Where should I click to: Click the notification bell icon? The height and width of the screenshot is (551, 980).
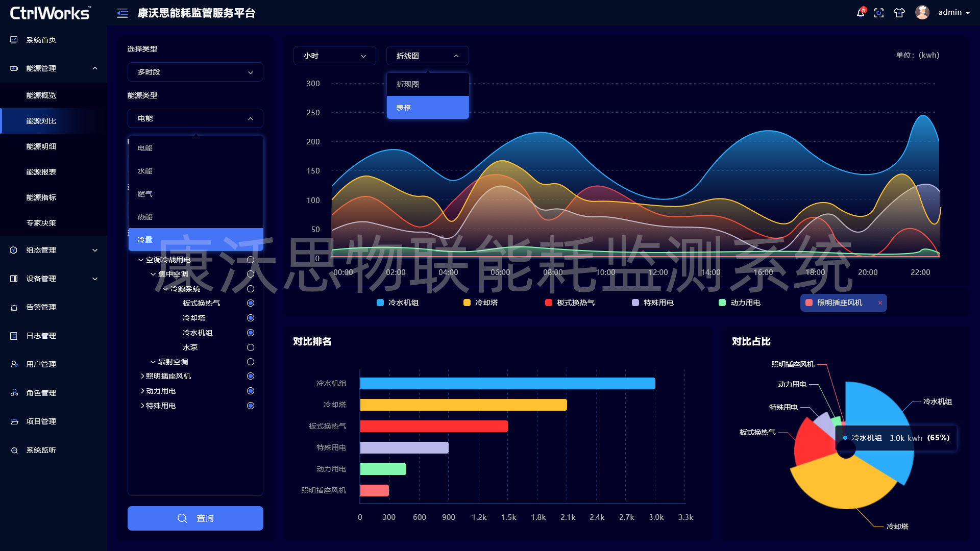pyautogui.click(x=861, y=13)
